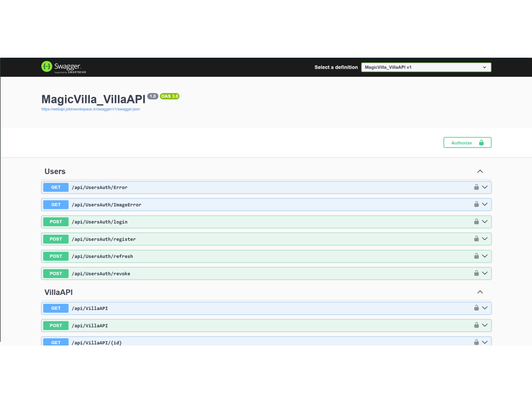The height and width of the screenshot is (399, 532).
Task: Click lock icon on POST /api/UsersAuth/login
Action: [476, 221]
